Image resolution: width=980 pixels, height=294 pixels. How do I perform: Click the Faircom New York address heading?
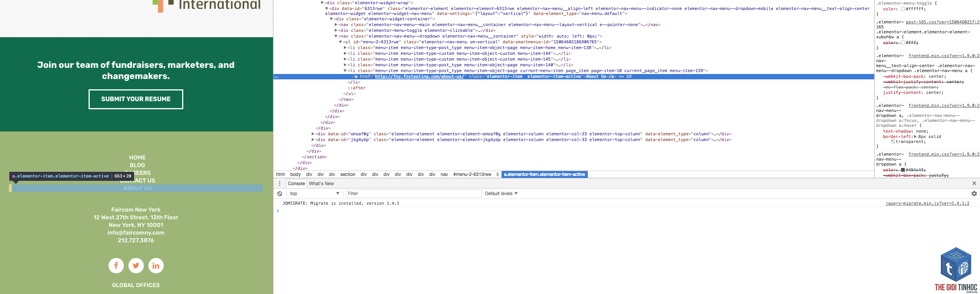[x=136, y=210]
